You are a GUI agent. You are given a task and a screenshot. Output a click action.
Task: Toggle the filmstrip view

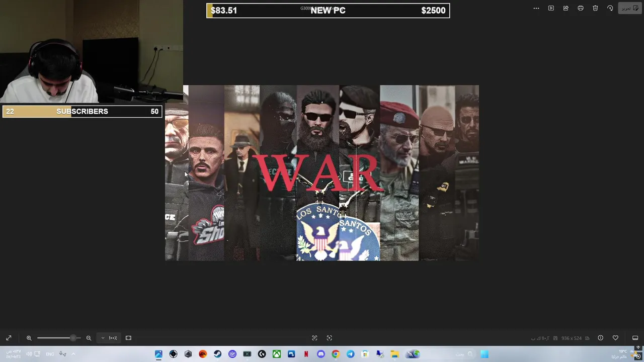(635, 338)
